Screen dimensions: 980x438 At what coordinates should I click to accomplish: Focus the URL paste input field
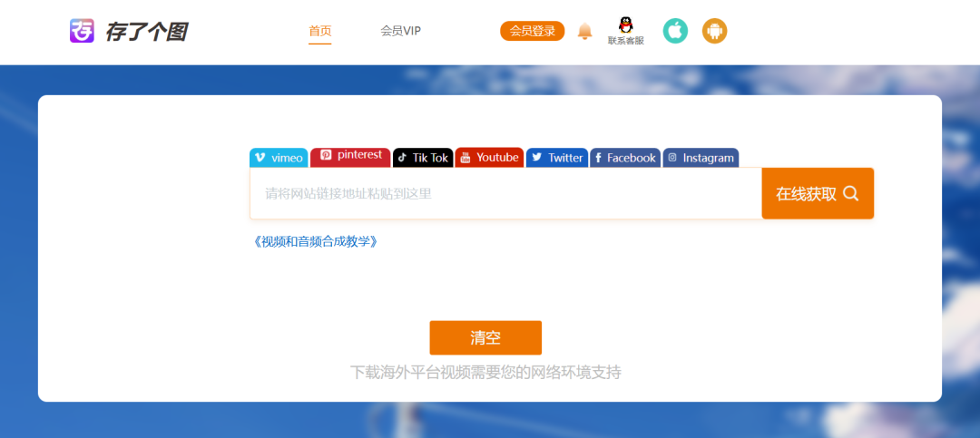point(505,193)
